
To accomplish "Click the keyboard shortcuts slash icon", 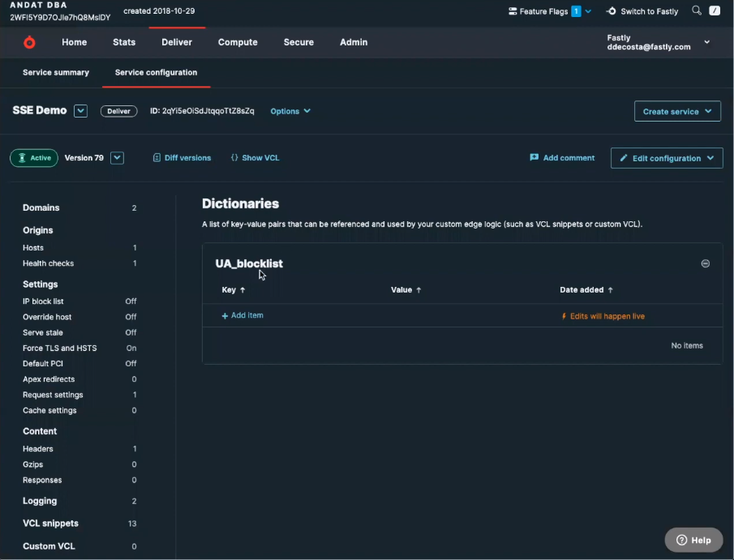I will pyautogui.click(x=716, y=11).
